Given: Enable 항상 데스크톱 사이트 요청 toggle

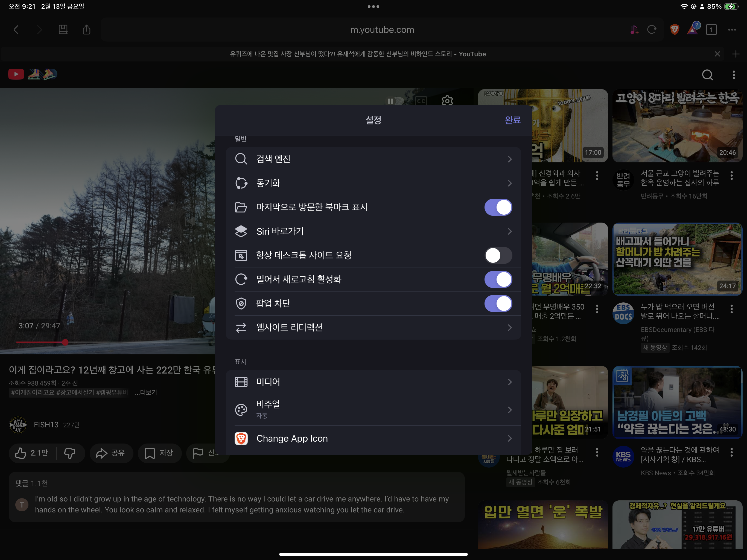Looking at the screenshot, I should (x=498, y=255).
